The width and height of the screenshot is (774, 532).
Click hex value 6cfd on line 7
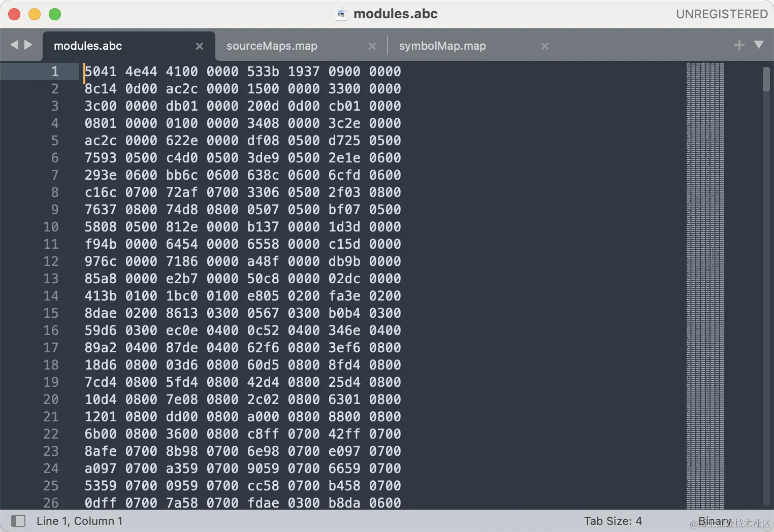[344, 175]
